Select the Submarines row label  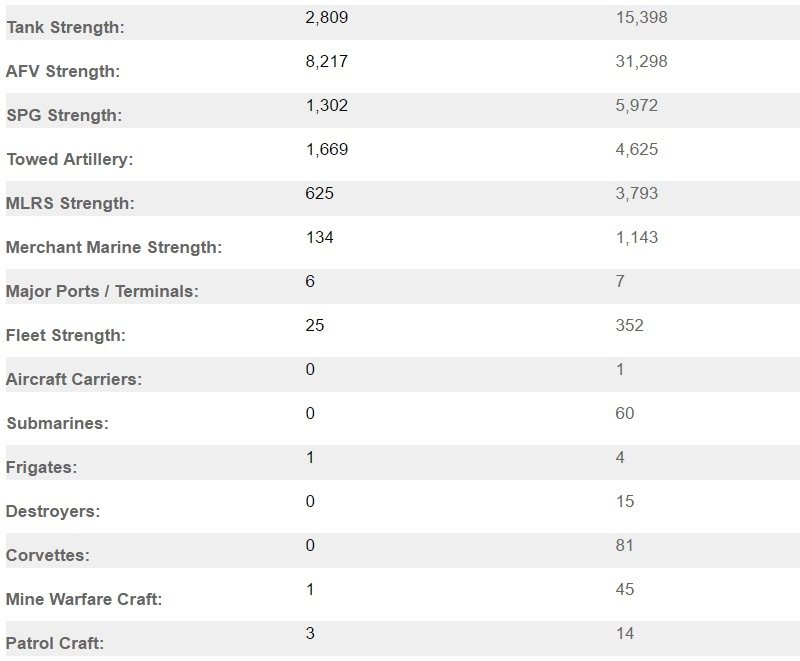[x=57, y=424]
